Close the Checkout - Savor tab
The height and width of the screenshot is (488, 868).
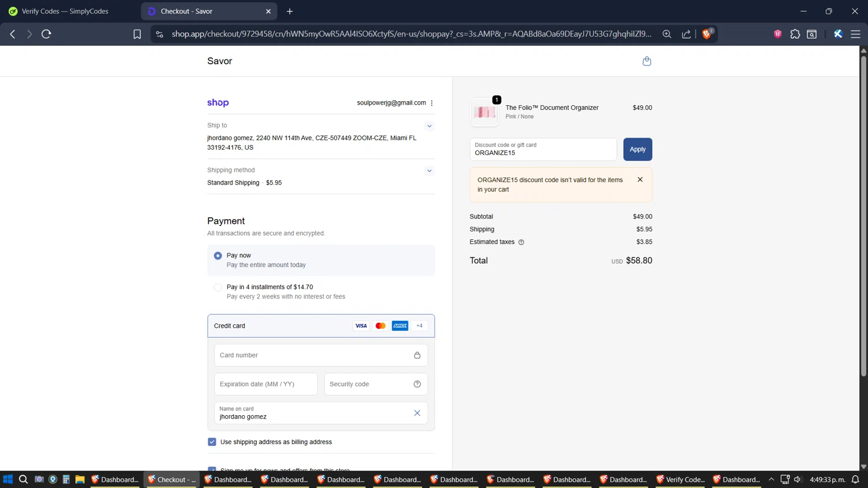pyautogui.click(x=269, y=11)
